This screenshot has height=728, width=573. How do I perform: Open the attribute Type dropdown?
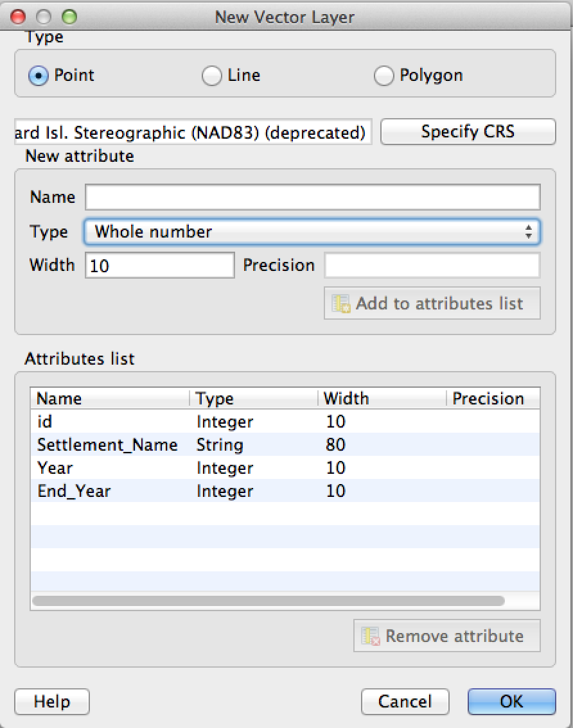312,232
